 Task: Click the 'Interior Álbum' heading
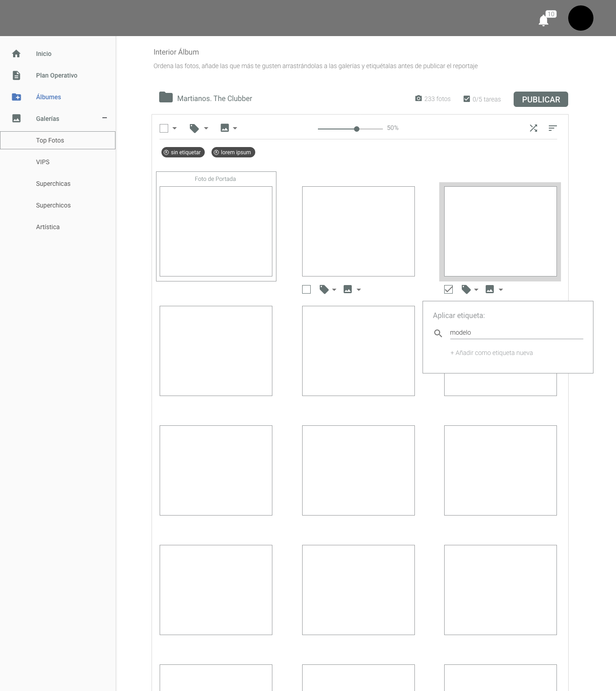(x=176, y=52)
